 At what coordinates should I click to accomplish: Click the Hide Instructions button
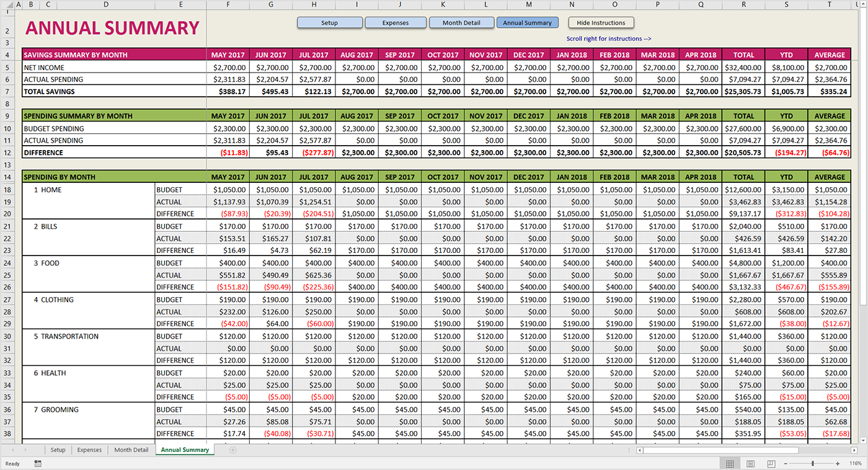coord(601,23)
